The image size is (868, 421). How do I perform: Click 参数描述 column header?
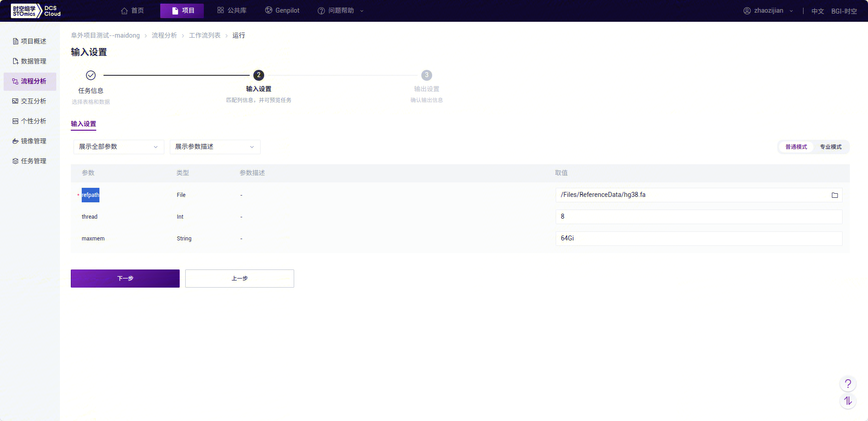[252, 173]
